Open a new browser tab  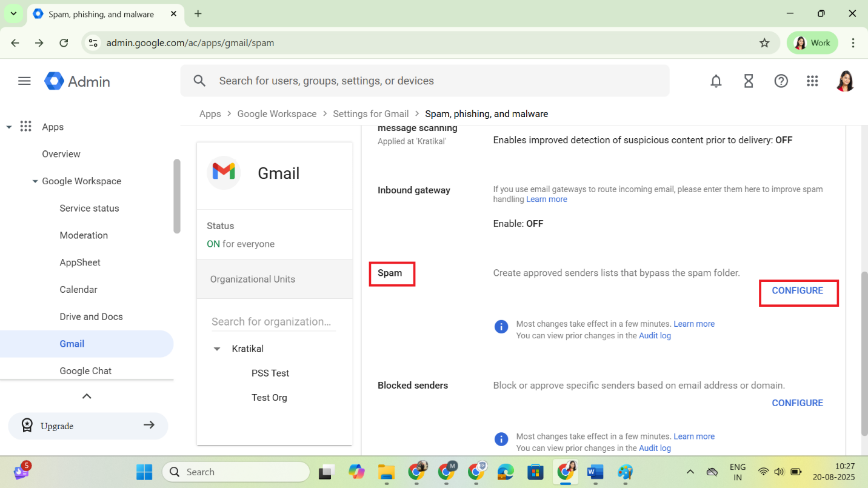coord(198,13)
